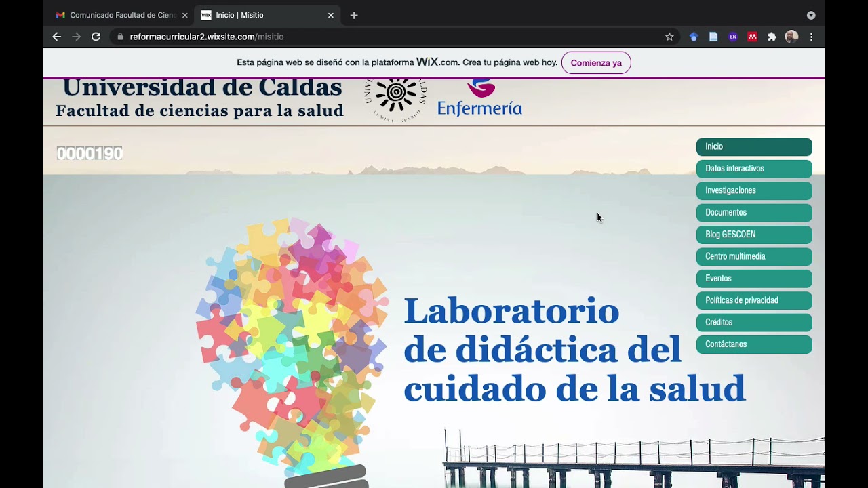Open the Inicio menu item
Image resolution: width=868 pixels, height=488 pixels.
(x=754, y=147)
